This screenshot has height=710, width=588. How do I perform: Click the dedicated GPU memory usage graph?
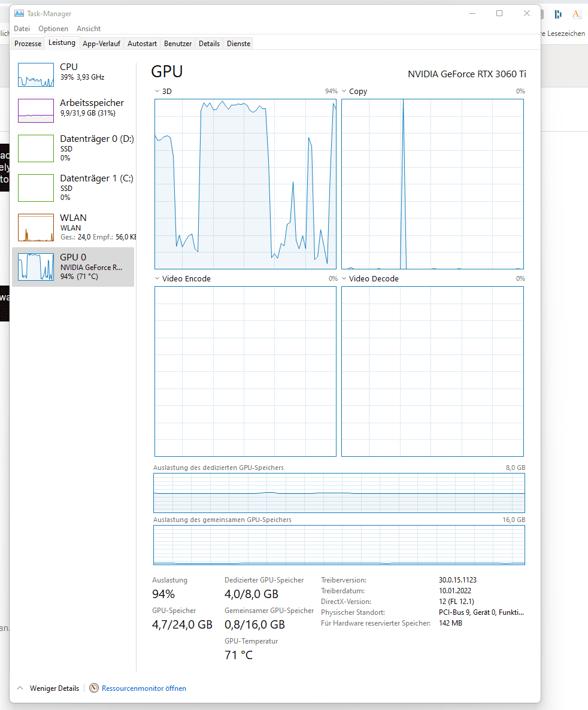click(x=340, y=493)
